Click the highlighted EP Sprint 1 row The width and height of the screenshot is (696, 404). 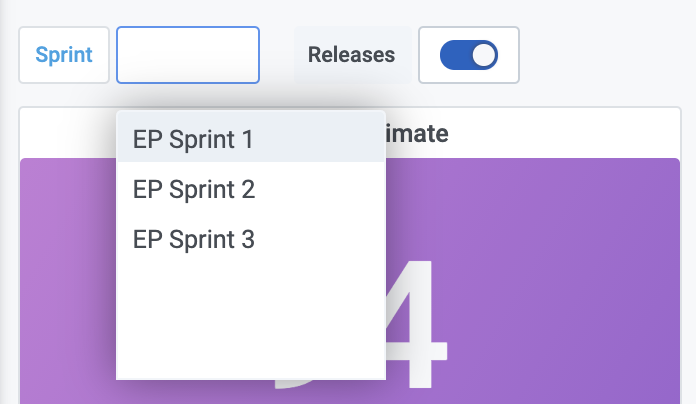(x=250, y=139)
